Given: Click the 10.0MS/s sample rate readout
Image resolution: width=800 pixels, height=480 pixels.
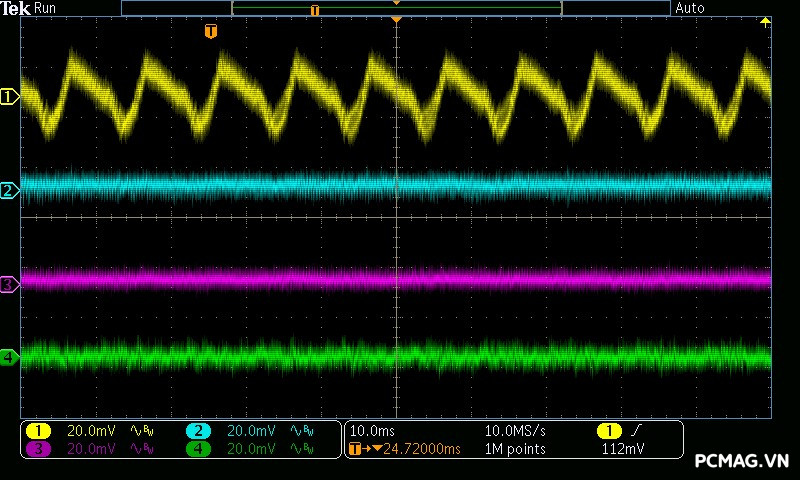Looking at the screenshot, I should [x=515, y=431].
